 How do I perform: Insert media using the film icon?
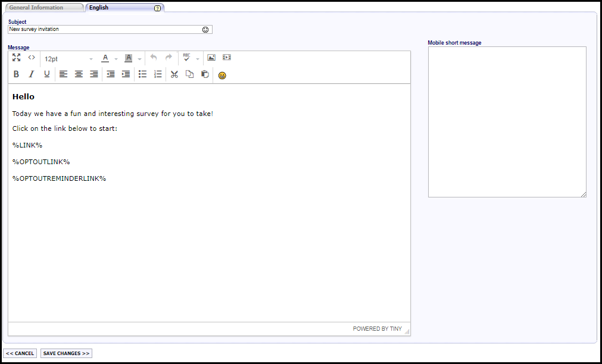point(226,58)
